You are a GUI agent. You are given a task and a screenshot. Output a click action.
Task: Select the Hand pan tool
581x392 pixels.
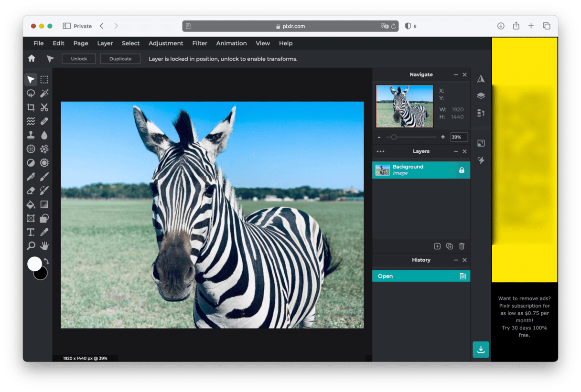pos(44,246)
